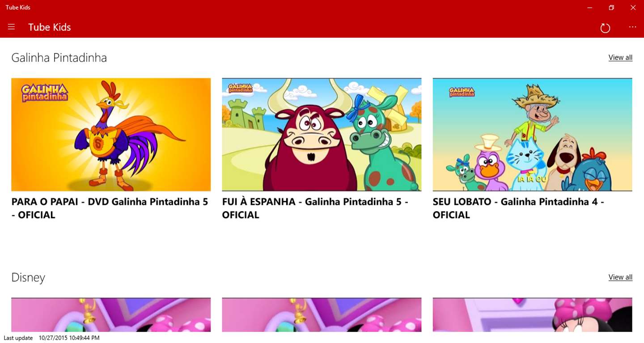View all Galinha Pintadinha videos
Image resolution: width=644 pixels, height=343 pixels.
pyautogui.click(x=620, y=58)
